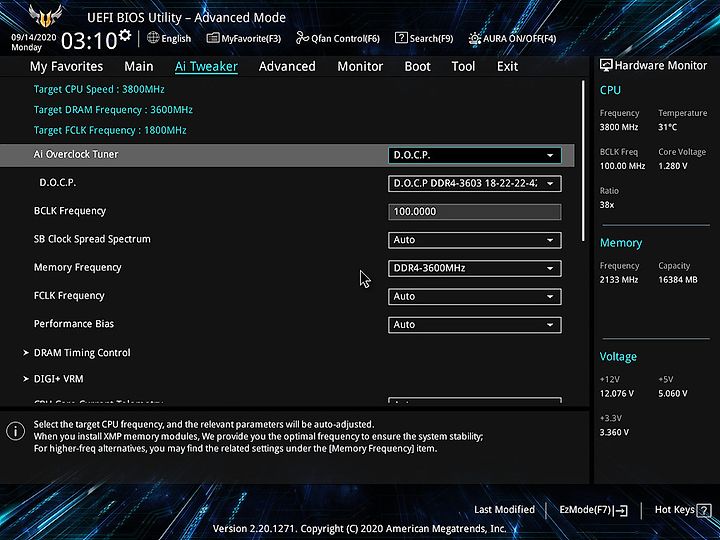Click the CPU heading in Hardware Monitor
Viewport: 720px width, 540px height.
click(610, 90)
